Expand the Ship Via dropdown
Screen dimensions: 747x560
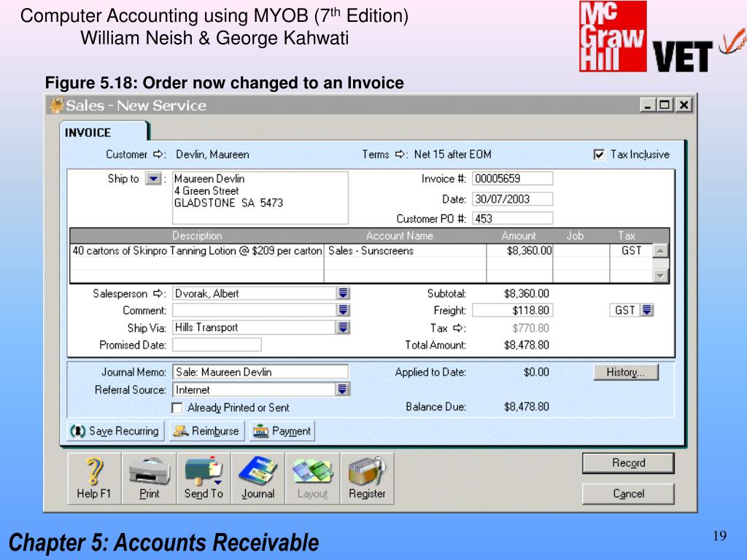click(343, 327)
